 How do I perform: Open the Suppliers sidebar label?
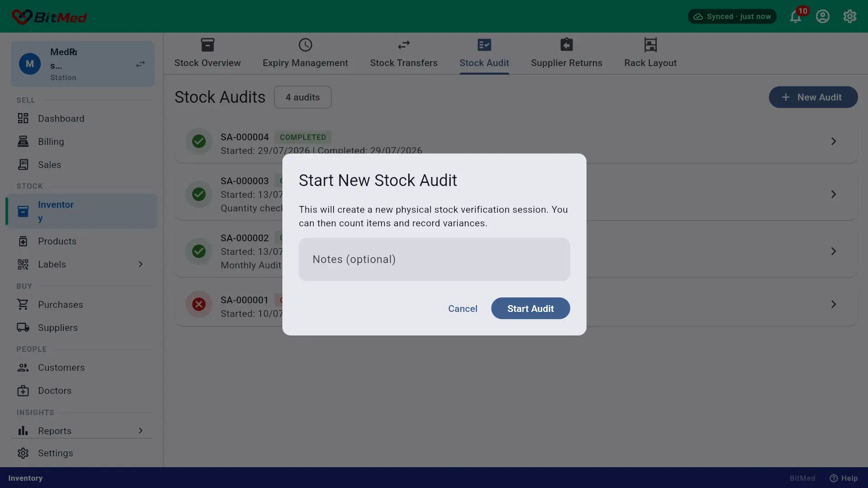pos(58,328)
